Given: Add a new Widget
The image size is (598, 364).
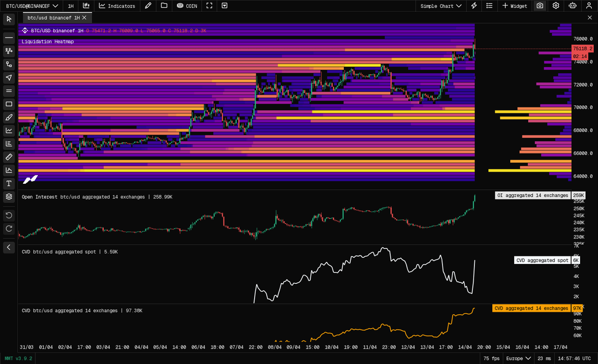Looking at the screenshot, I should click(x=515, y=6).
